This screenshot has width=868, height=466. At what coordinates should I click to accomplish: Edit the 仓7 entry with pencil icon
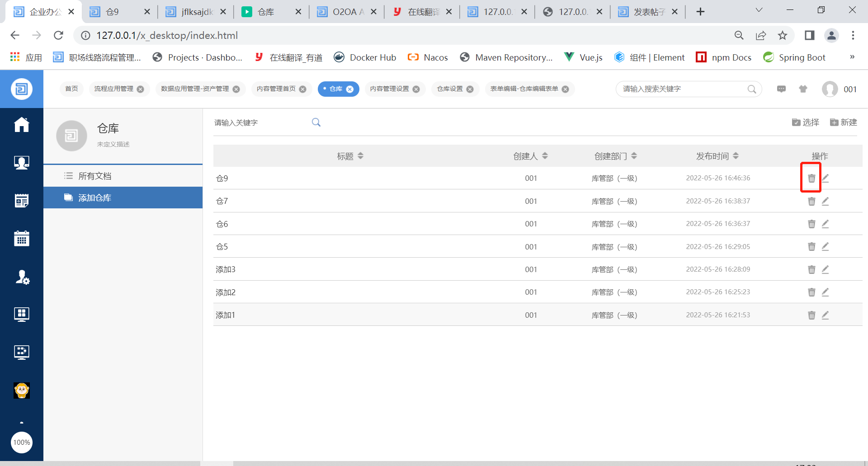(x=825, y=201)
